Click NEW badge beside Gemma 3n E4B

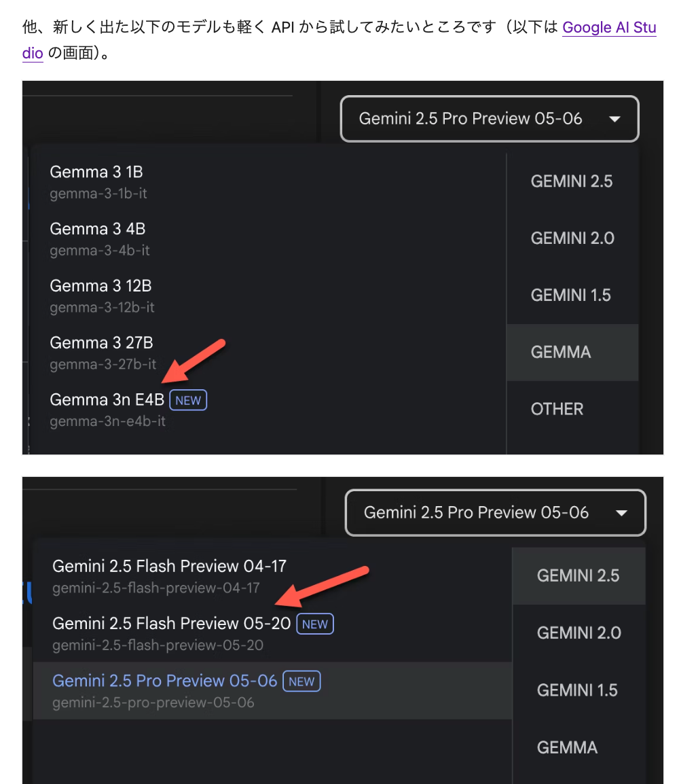click(188, 400)
